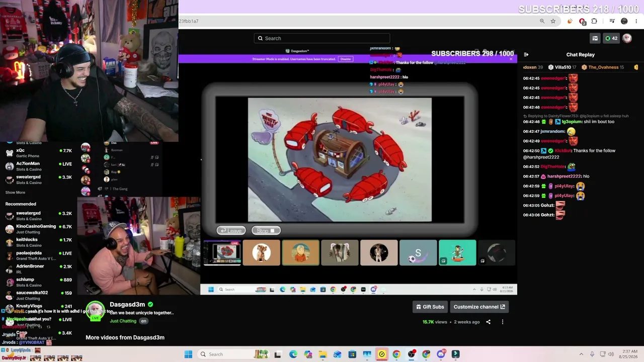644x362 pixels.
Task: Open the Just Chatting category link
Action: (x=123, y=321)
